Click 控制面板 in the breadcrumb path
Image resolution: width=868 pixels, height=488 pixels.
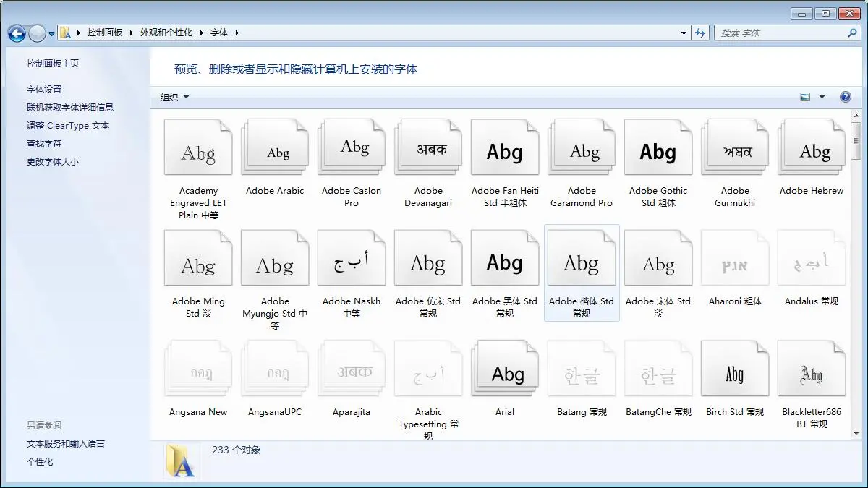pos(105,33)
